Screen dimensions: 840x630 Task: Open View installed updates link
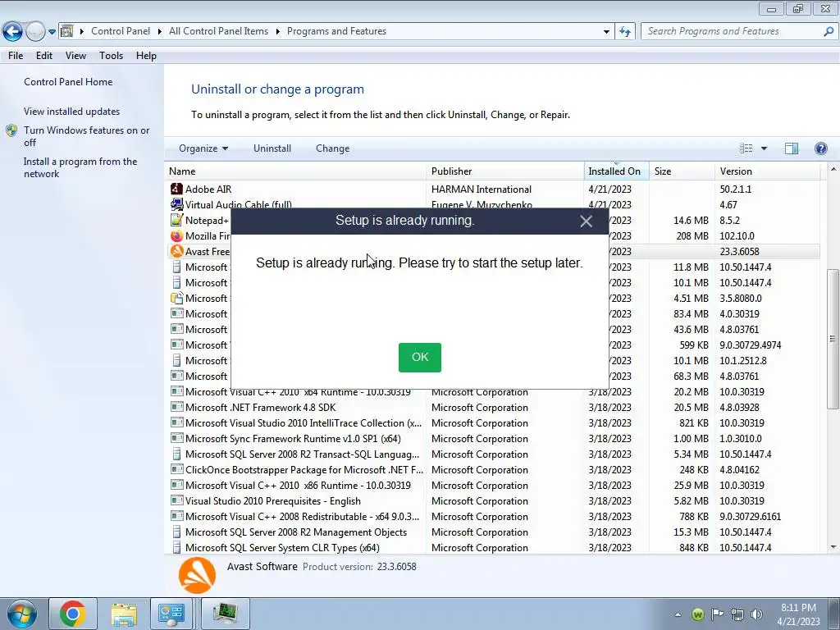[x=72, y=112]
